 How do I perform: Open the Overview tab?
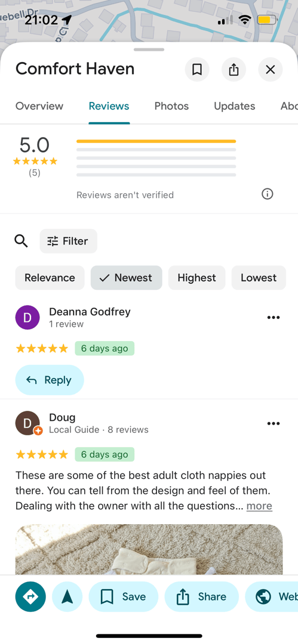click(39, 106)
